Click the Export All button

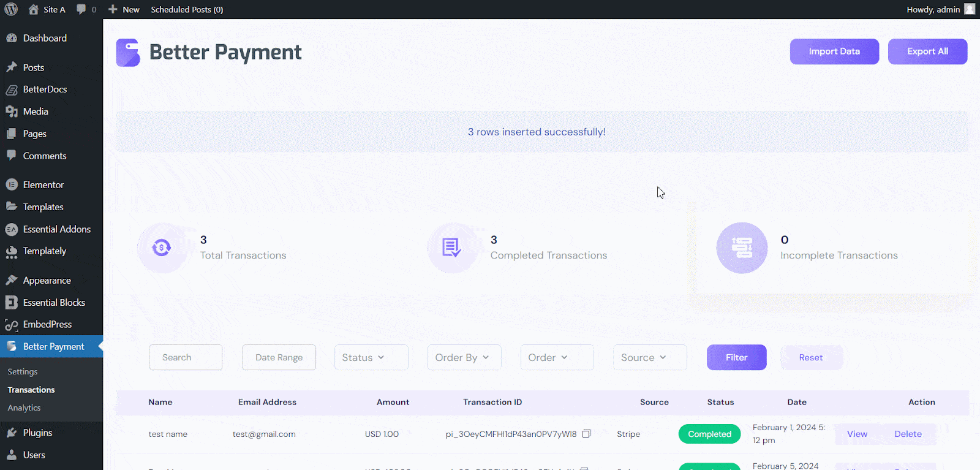click(x=927, y=51)
